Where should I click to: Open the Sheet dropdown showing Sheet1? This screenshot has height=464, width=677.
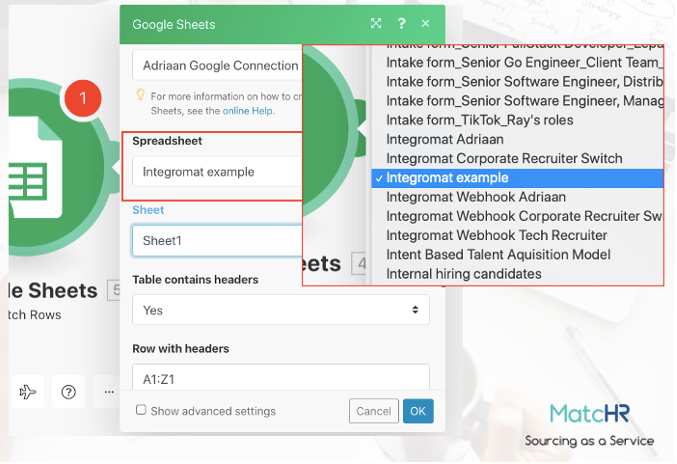click(x=215, y=241)
